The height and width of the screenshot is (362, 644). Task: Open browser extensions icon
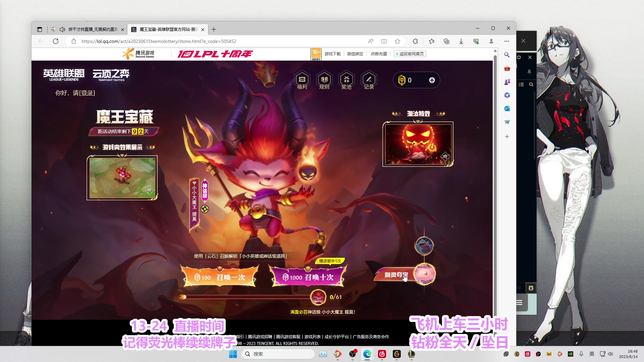click(415, 41)
